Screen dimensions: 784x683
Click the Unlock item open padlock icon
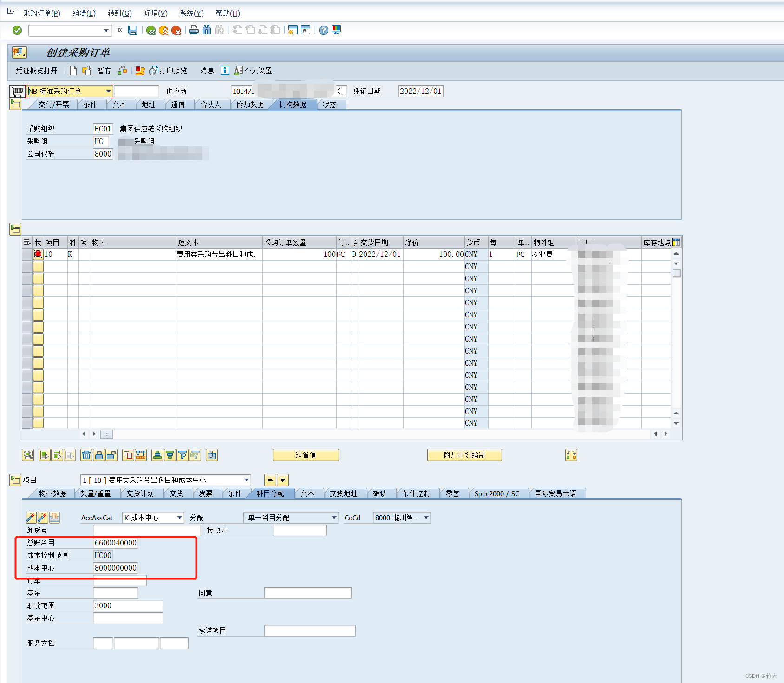click(x=111, y=455)
